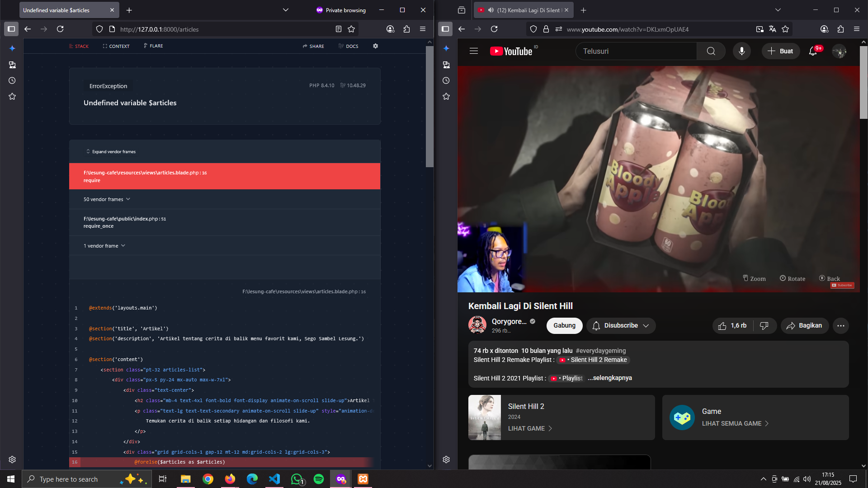
Task: Open the YouTube hamburger guide menu
Action: point(473,51)
